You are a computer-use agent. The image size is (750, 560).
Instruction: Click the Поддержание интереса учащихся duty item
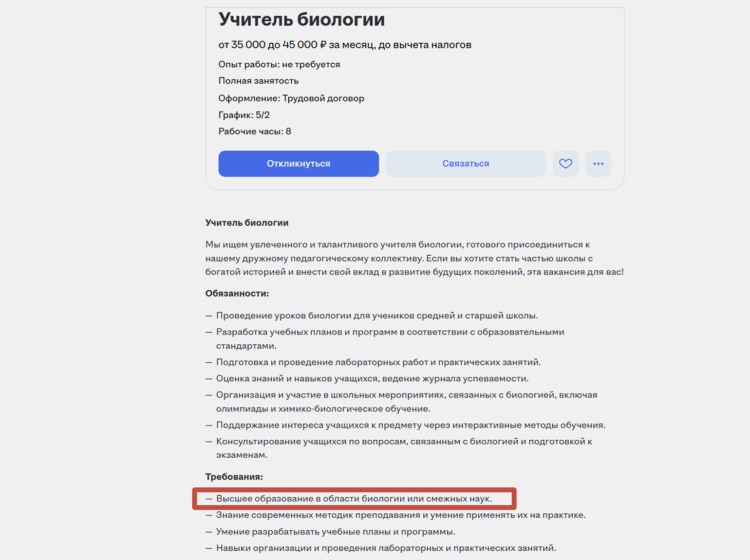pos(411,425)
